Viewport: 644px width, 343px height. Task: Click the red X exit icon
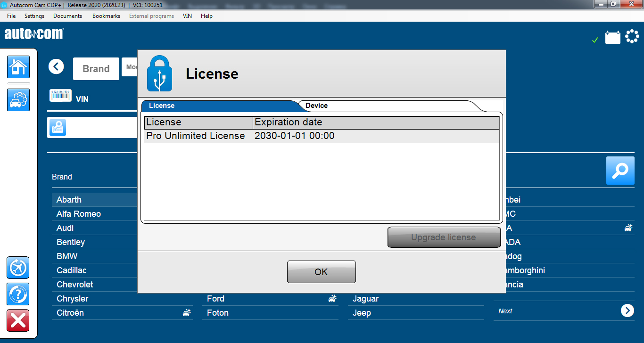point(18,320)
